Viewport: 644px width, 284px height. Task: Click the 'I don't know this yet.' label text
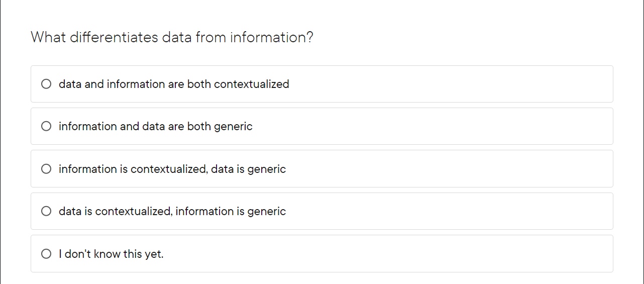111,254
